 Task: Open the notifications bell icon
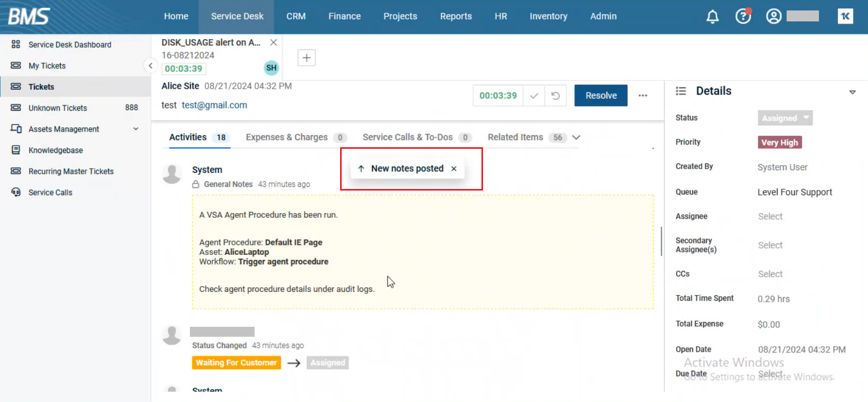(712, 17)
